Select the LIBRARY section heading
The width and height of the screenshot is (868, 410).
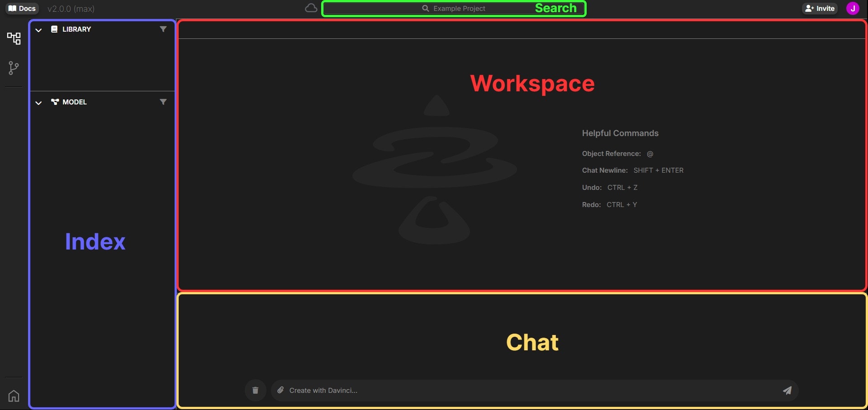[x=76, y=29]
